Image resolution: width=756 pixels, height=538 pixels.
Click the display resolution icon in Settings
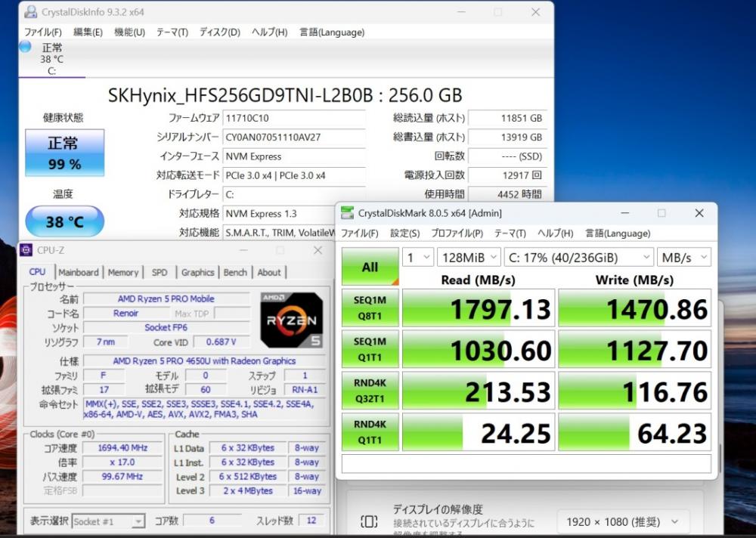coord(369,521)
